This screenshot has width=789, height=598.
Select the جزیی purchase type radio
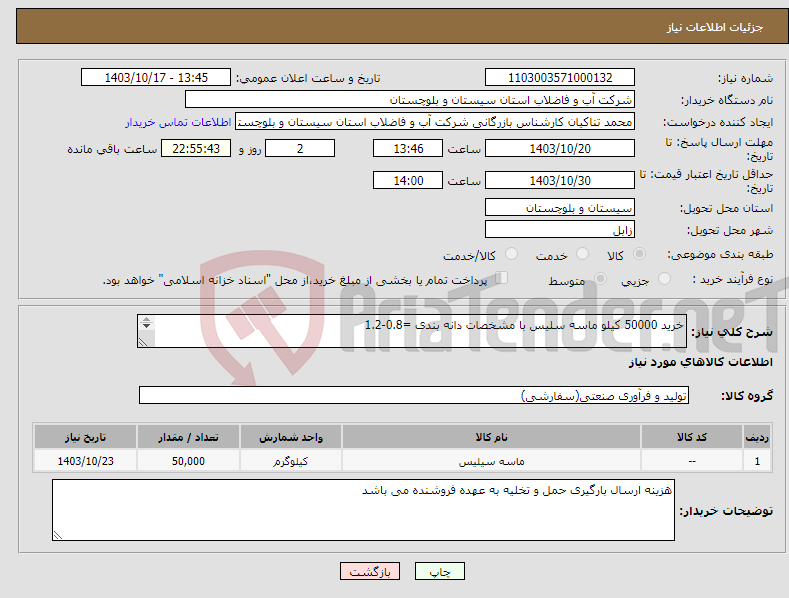pos(664,278)
